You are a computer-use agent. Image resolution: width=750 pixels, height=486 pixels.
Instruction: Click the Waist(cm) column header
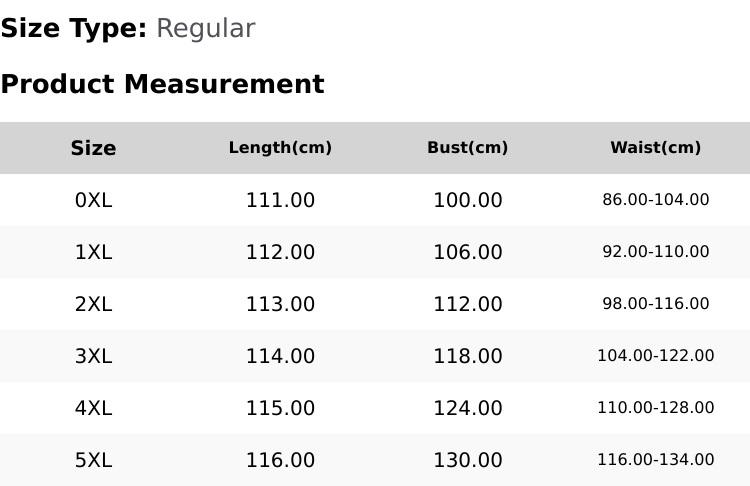[656, 147]
